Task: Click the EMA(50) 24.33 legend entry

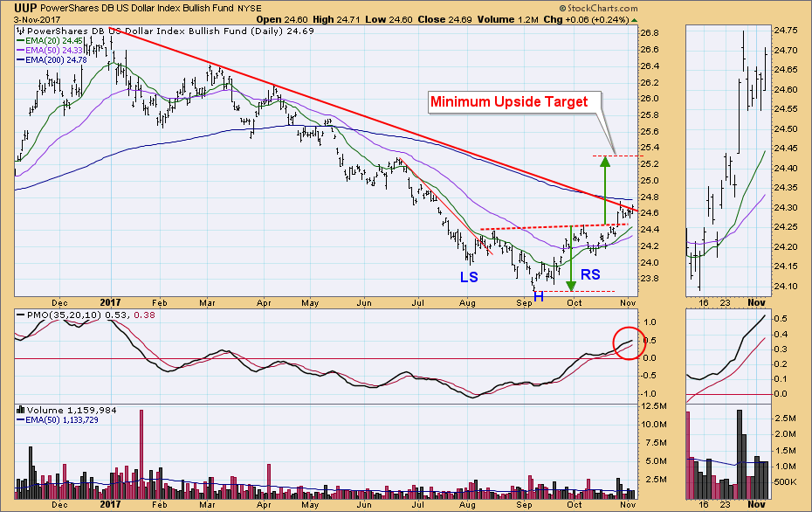Action: click(x=50, y=51)
